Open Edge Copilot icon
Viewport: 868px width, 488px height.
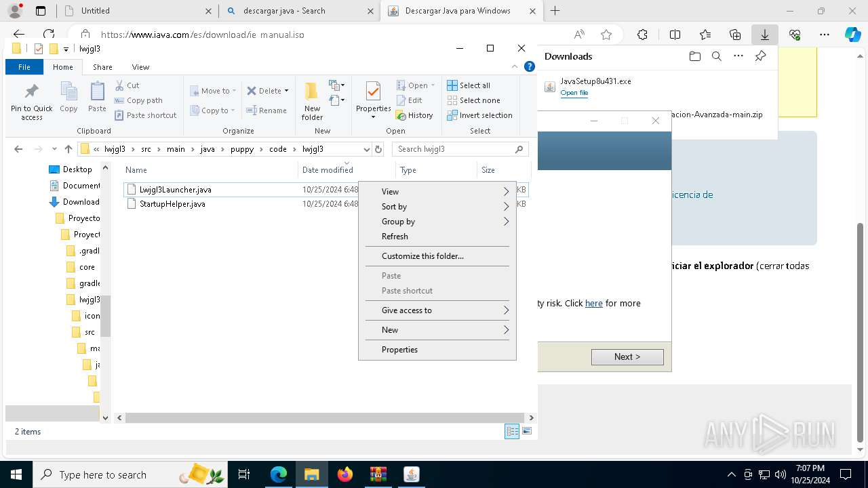852,35
